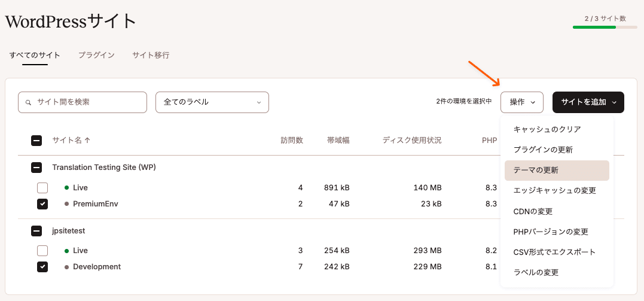This screenshot has width=644, height=301.
Task: Select CDNの変更 menu item
Action: point(557,211)
